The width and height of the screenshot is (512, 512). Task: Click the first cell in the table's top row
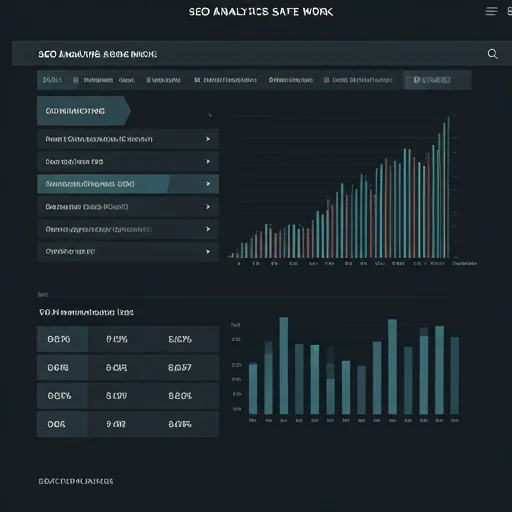[62, 339]
